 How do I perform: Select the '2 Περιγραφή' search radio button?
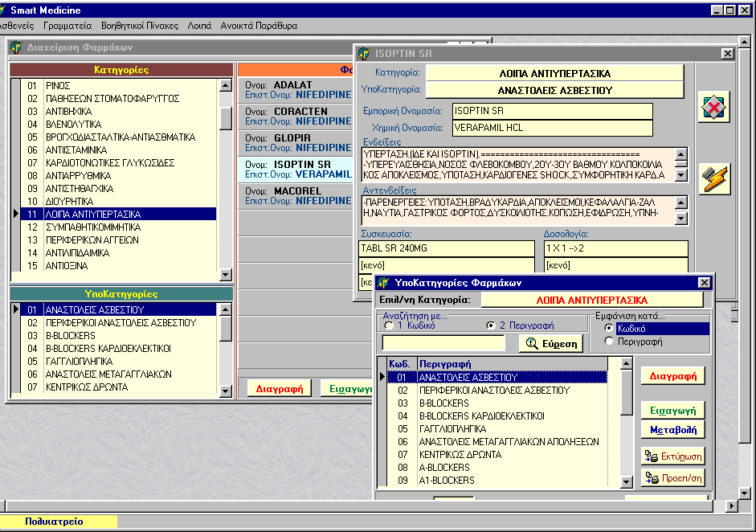click(x=492, y=326)
